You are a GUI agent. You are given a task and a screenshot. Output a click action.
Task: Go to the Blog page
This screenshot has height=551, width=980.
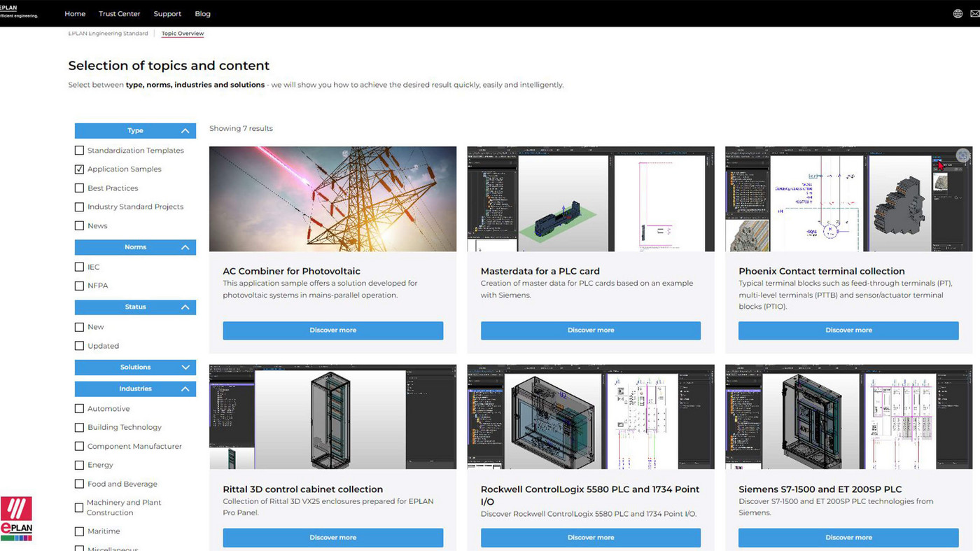click(x=202, y=14)
